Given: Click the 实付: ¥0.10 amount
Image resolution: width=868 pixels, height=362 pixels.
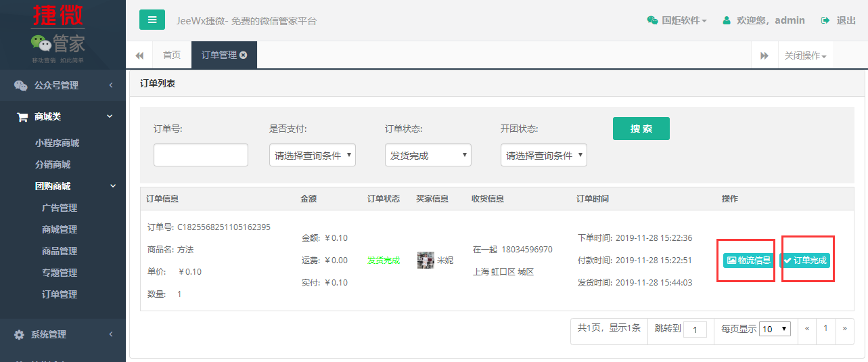Looking at the screenshot, I should tap(325, 282).
